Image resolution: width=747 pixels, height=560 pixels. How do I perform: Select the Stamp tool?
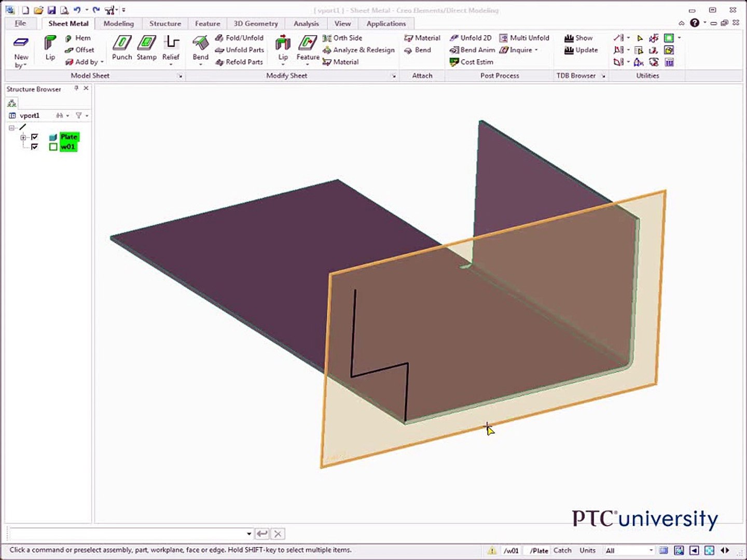(146, 48)
